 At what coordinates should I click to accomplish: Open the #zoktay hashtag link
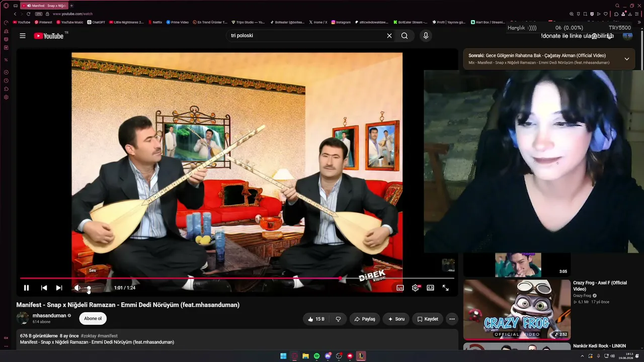point(88,336)
